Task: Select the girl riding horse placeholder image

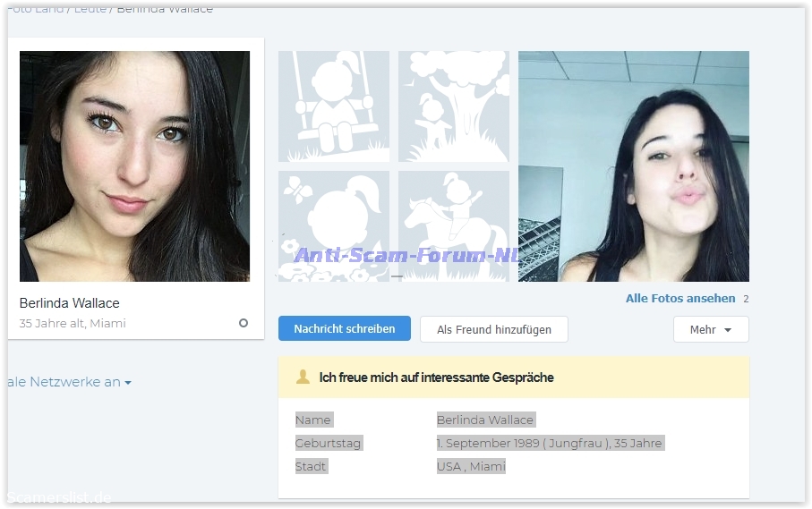Action: coord(453,225)
